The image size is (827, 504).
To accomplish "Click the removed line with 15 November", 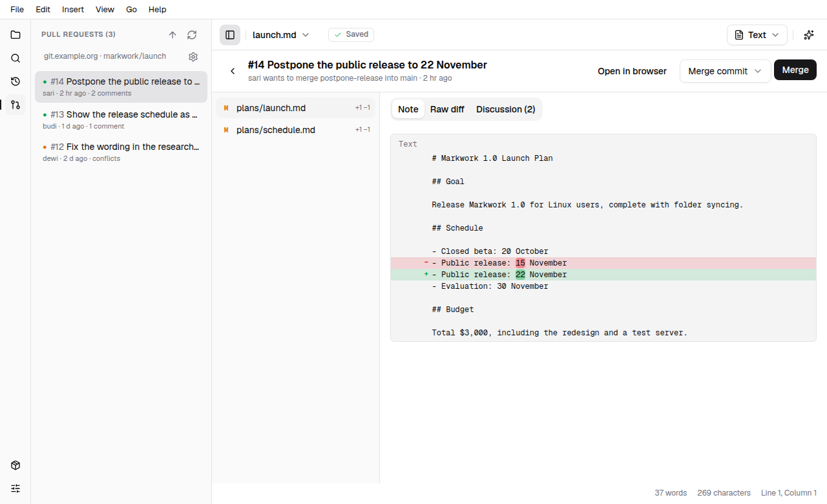I will tap(603, 263).
